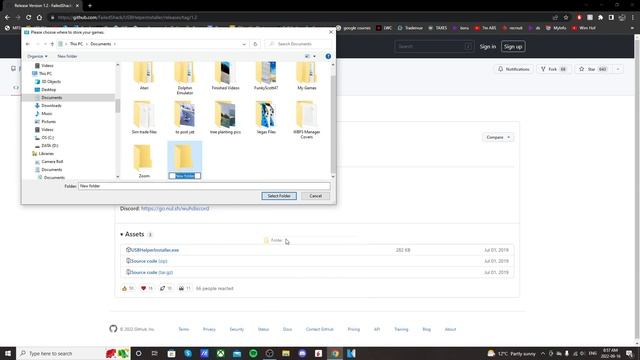
Task: Go up one folder level
Action: (x=52, y=44)
